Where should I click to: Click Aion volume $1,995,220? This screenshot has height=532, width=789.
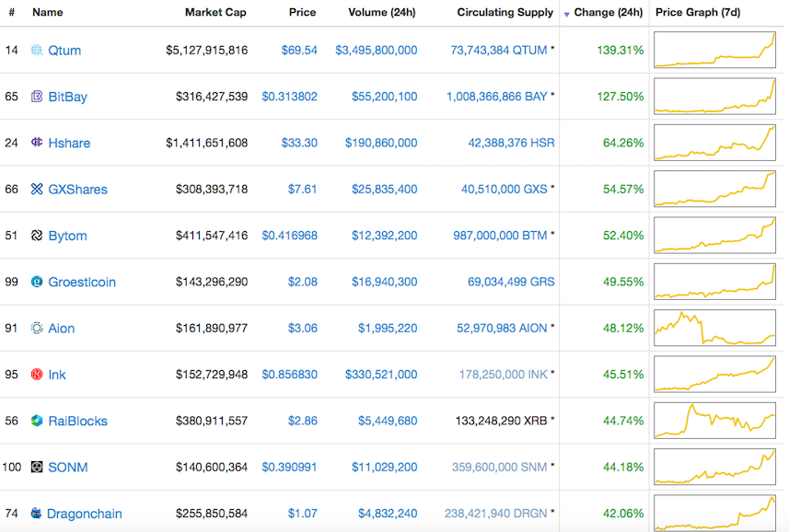(x=388, y=329)
